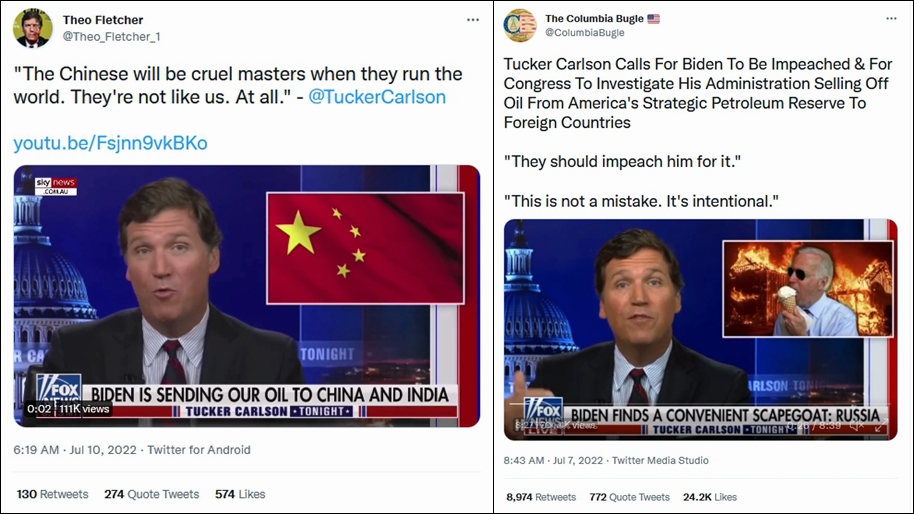Open The Columbia Bugle profile avatar
Screen dimensions: 914x514
pyautogui.click(x=520, y=25)
